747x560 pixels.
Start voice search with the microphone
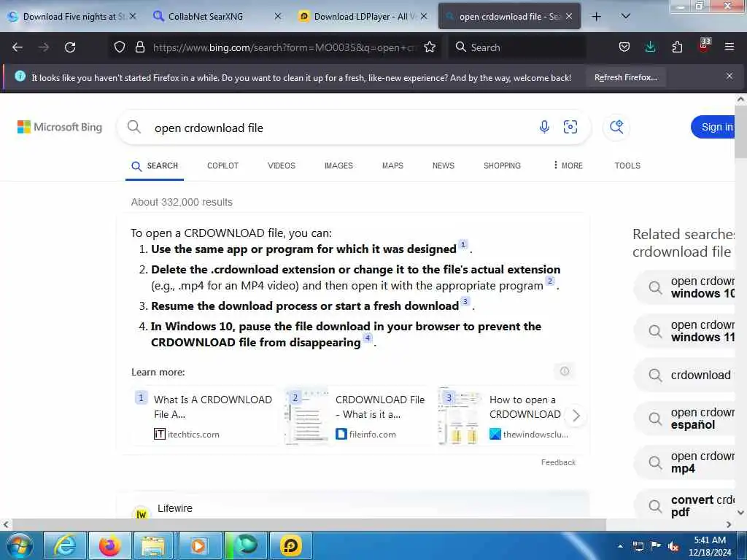pyautogui.click(x=544, y=127)
